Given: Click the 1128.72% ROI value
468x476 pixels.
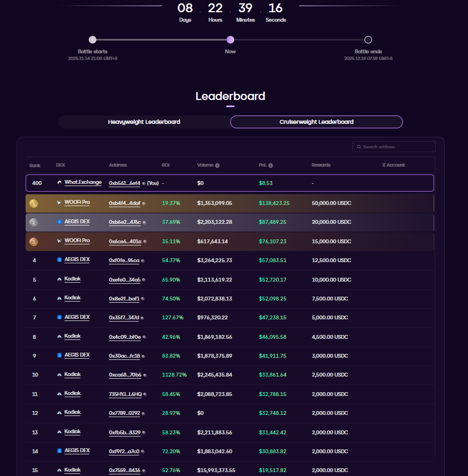Looking at the screenshot, I should (175, 375).
